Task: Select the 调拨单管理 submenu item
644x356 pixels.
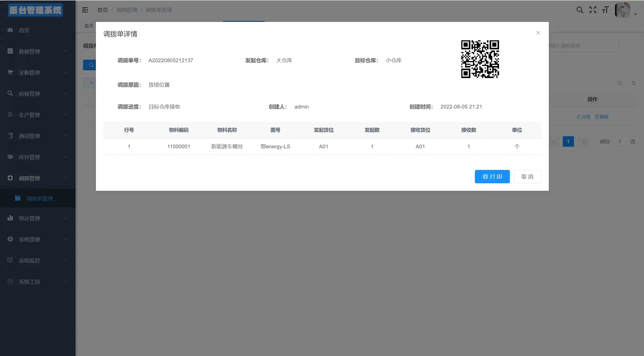Action: 40,198
